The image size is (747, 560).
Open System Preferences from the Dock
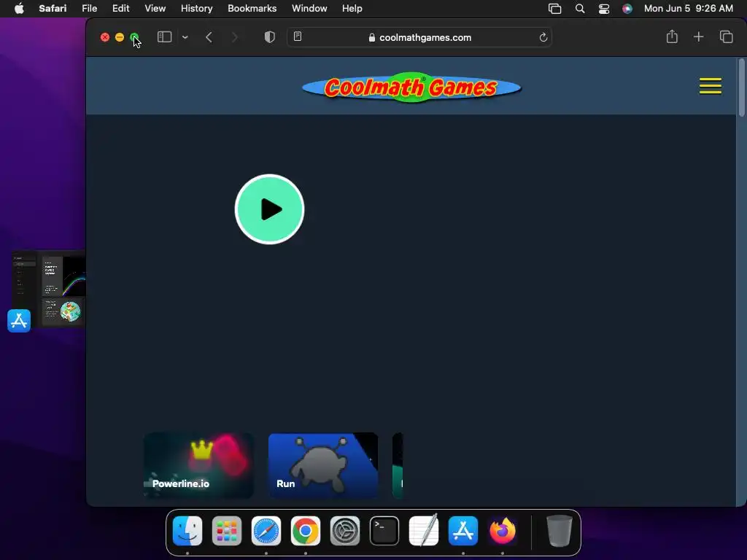(345, 531)
